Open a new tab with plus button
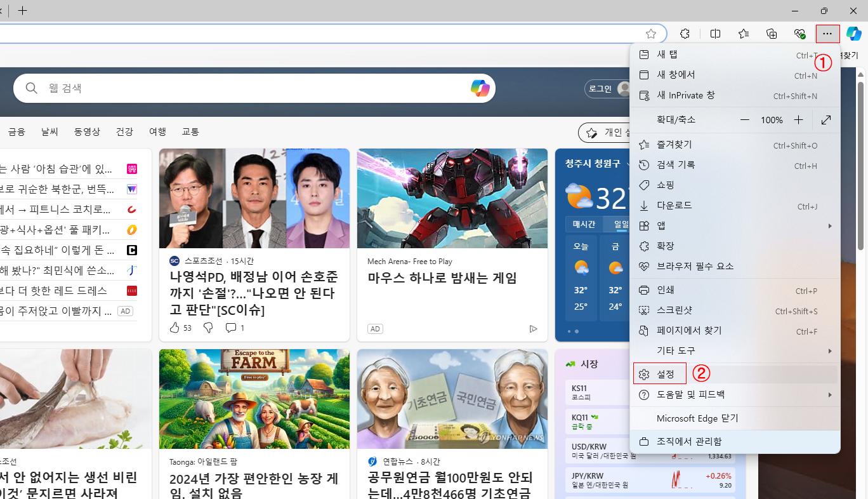The height and width of the screenshot is (499, 868). [23, 10]
